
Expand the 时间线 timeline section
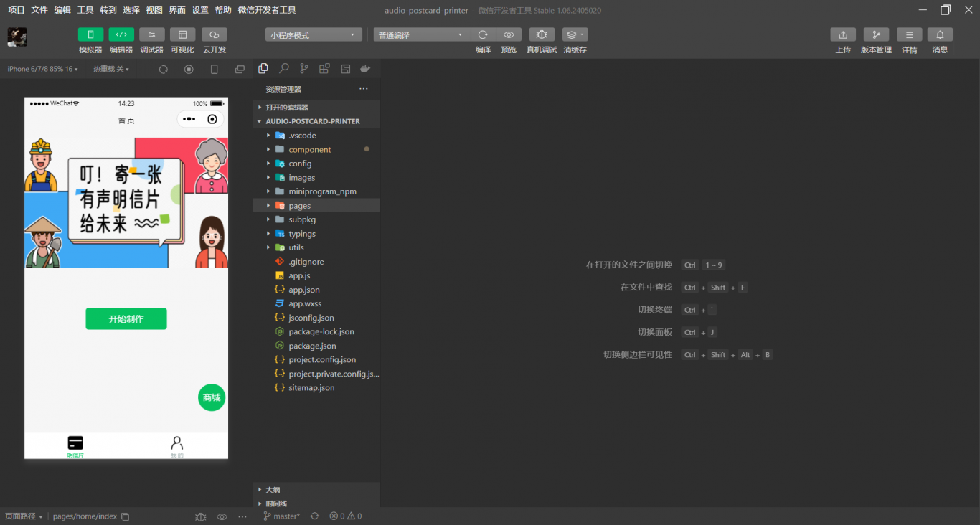click(x=316, y=503)
